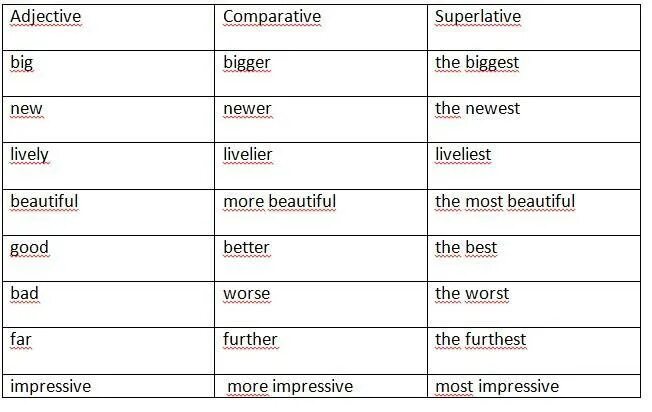Click 'the best' in the Superlative column

click(466, 247)
